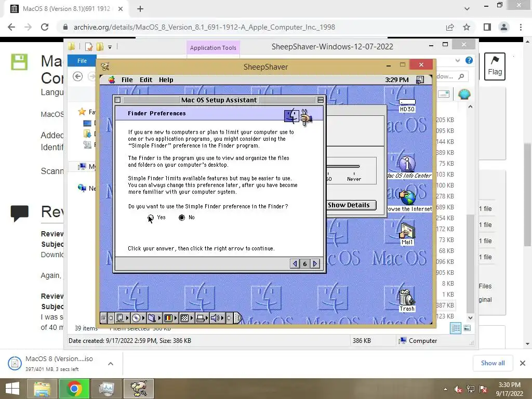Viewport: 532px width, 399px height.
Task: Open the Mac OS File menu
Action: 127,79
